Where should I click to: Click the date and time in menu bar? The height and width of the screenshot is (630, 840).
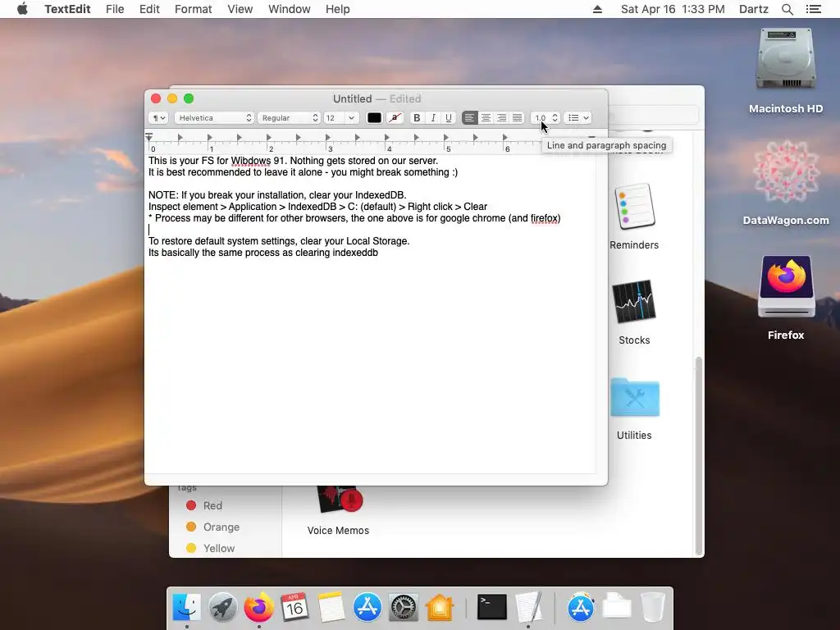(x=673, y=9)
